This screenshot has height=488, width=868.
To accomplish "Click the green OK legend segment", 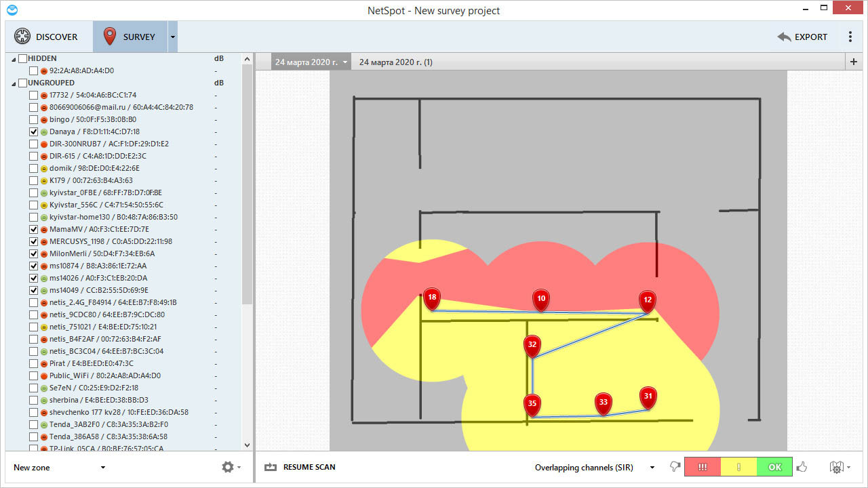I will (774, 467).
